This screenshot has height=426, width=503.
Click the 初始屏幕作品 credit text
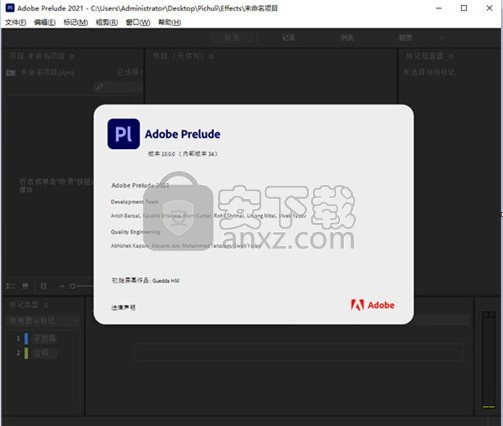[x=145, y=280]
